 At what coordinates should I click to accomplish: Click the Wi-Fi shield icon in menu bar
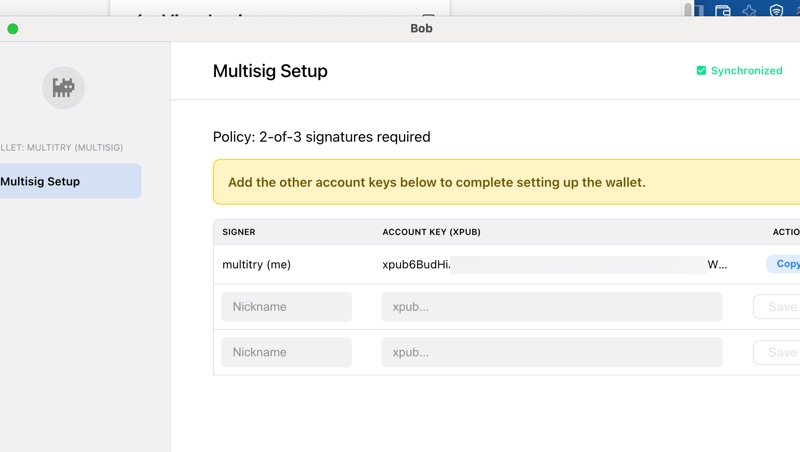(776, 11)
